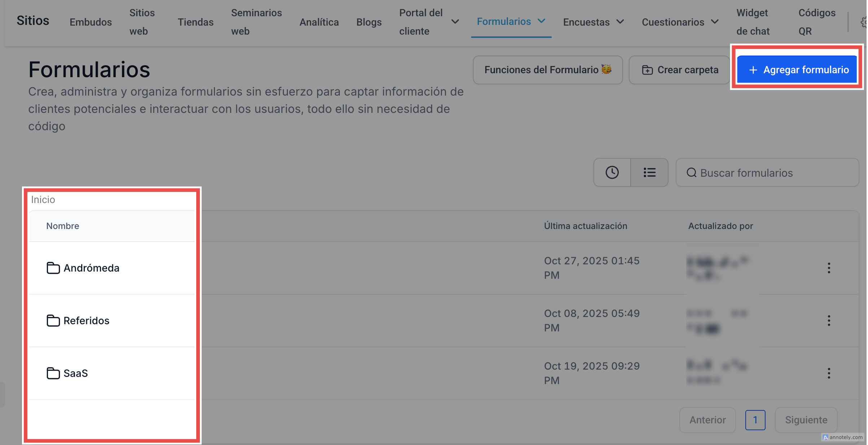Screen dimensions: 868x445
Task: Open the Andrómeda folder
Action: click(x=91, y=268)
